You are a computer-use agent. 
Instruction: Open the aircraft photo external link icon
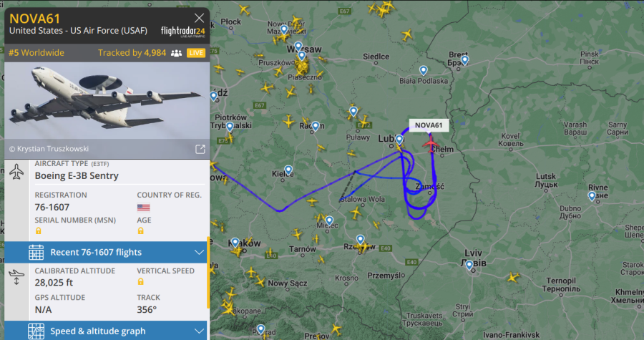[x=200, y=149]
